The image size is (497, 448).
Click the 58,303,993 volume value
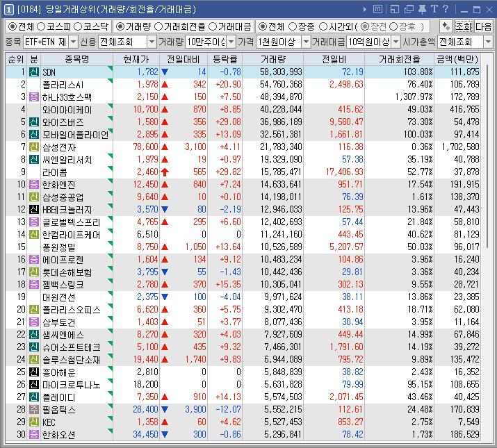tap(281, 72)
